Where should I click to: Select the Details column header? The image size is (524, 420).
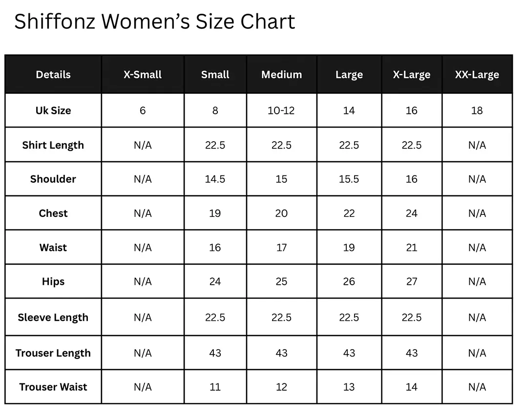53,75
